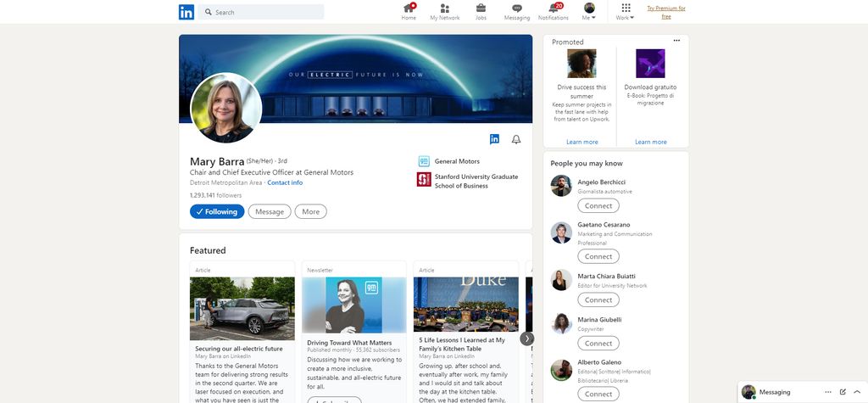Click the Duke graduation article image
This screenshot has height=403, width=868.
466,305
